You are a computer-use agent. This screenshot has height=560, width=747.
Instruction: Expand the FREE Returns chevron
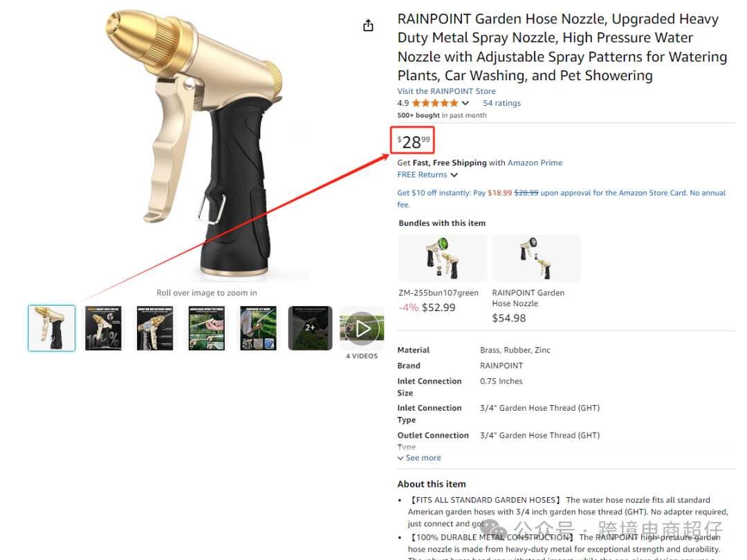tap(454, 175)
